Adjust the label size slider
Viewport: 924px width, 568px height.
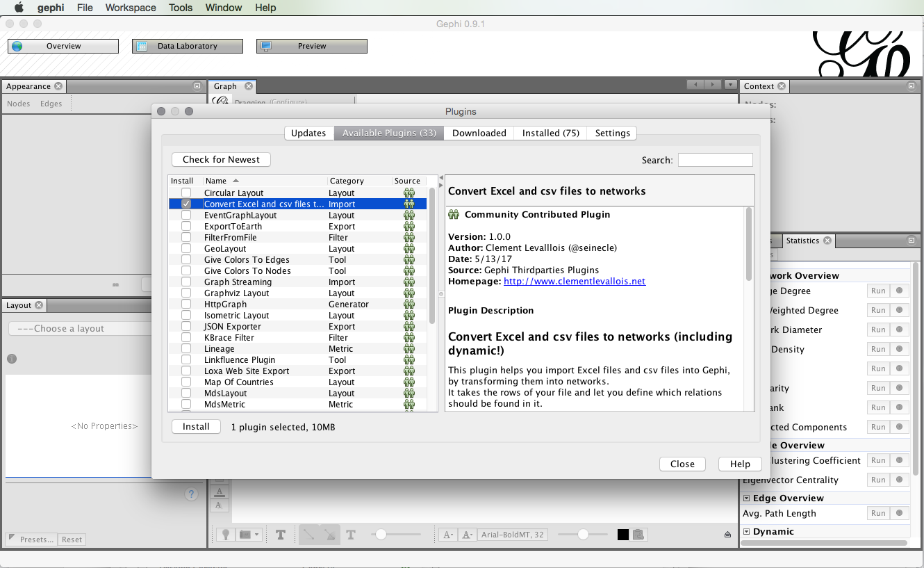click(583, 535)
